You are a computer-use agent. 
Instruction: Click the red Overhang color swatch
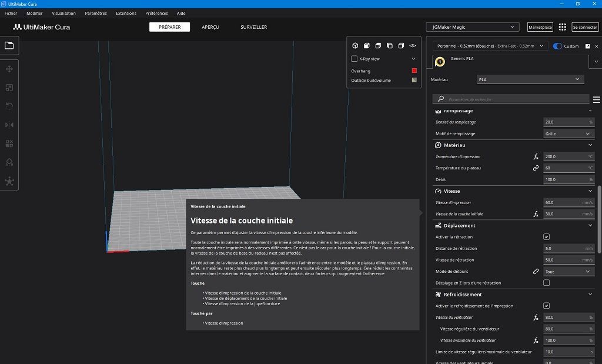pos(414,71)
